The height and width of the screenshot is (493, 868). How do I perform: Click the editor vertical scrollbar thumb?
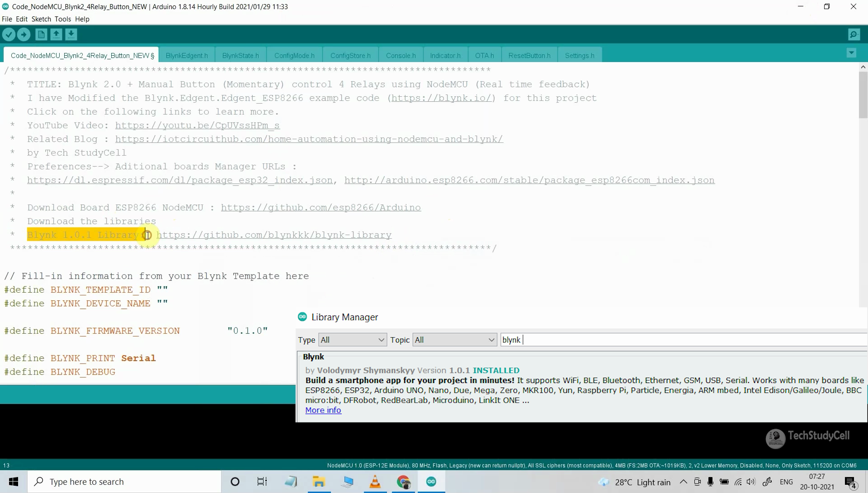[x=863, y=95]
